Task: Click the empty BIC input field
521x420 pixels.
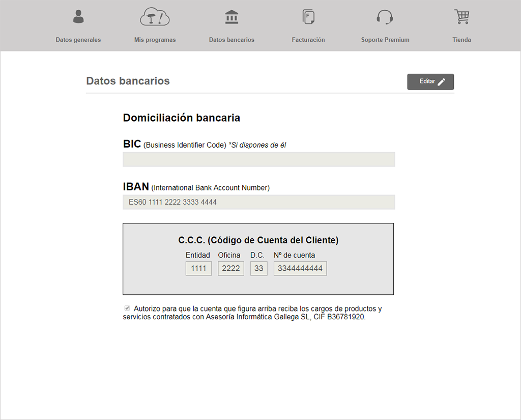Action: pyautogui.click(x=259, y=160)
